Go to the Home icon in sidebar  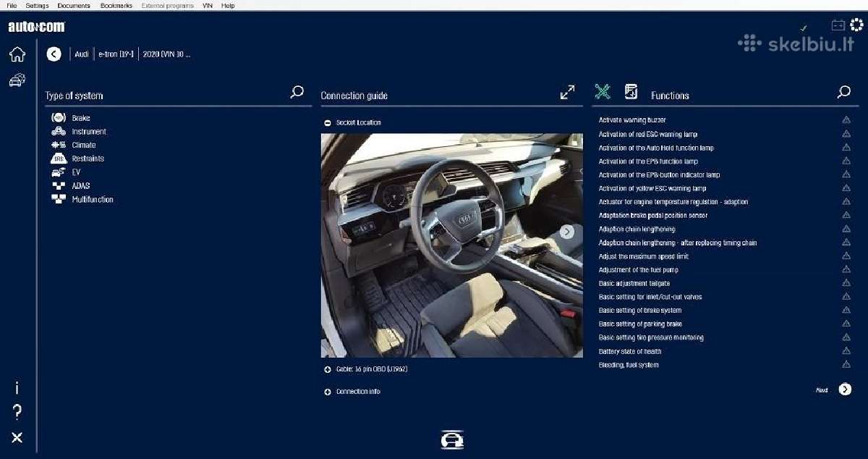point(17,54)
